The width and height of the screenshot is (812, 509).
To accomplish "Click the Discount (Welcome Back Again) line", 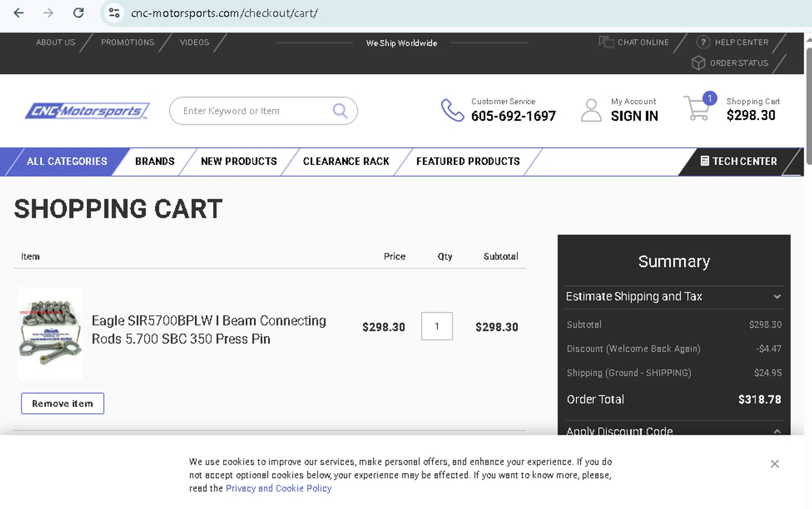I will click(x=673, y=349).
